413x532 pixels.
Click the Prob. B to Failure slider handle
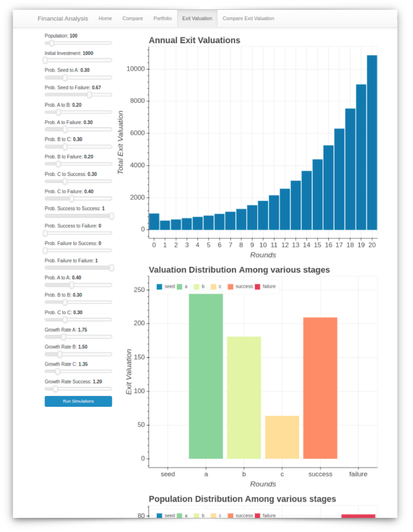59,164
